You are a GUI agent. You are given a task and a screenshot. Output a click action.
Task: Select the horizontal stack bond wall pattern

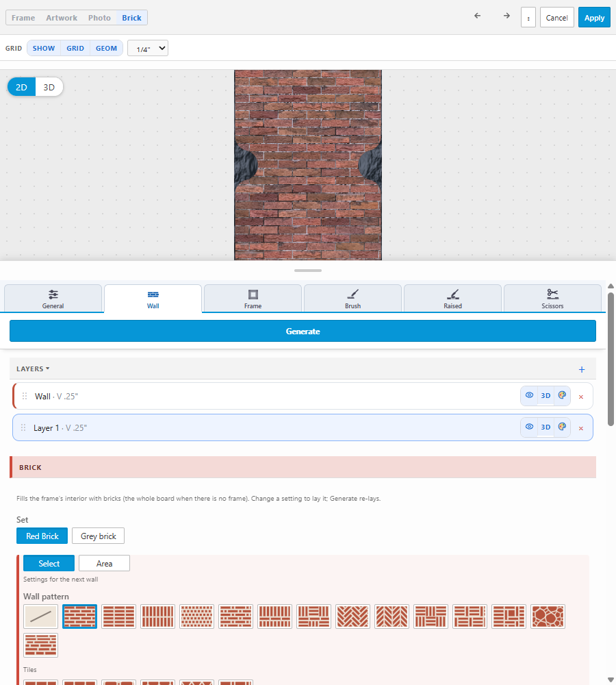tap(118, 616)
